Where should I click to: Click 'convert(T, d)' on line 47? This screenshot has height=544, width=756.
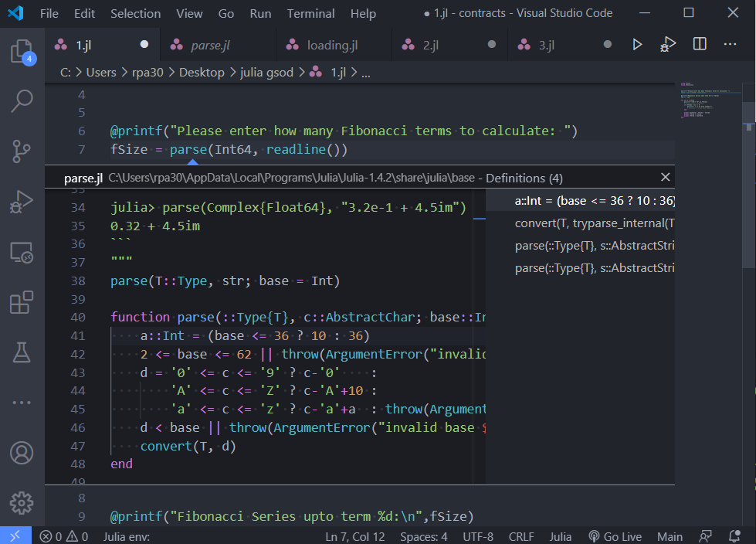[188, 446]
